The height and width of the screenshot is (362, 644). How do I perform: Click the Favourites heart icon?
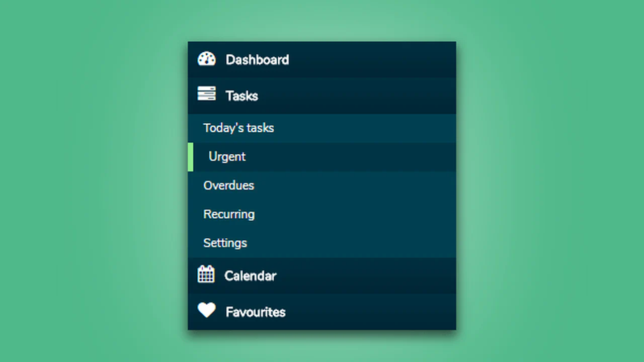tap(206, 310)
